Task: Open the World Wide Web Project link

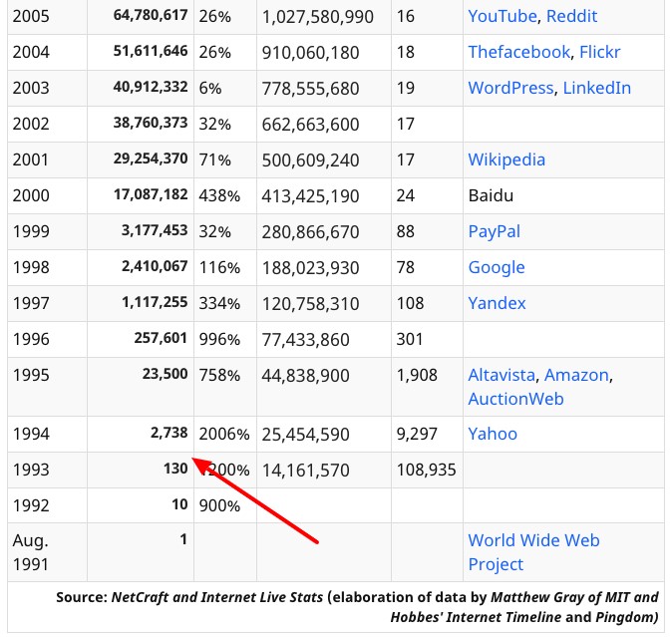Action: (x=533, y=552)
